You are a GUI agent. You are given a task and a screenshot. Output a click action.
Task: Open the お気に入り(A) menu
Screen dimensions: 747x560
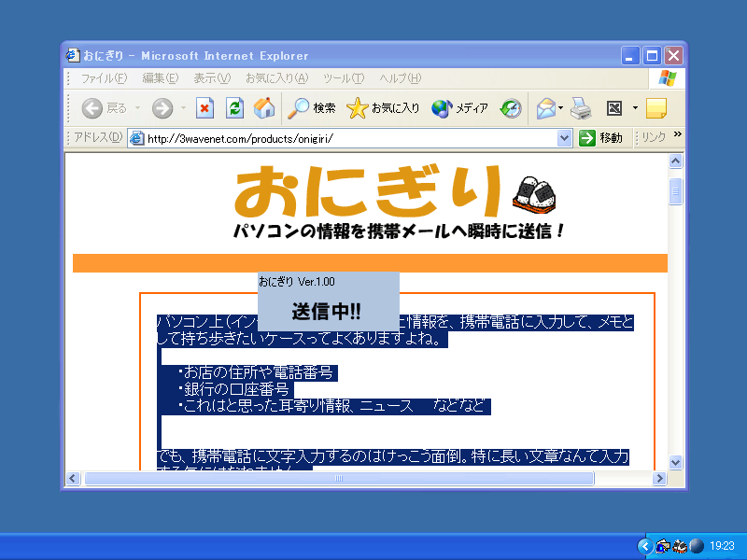[x=276, y=78]
